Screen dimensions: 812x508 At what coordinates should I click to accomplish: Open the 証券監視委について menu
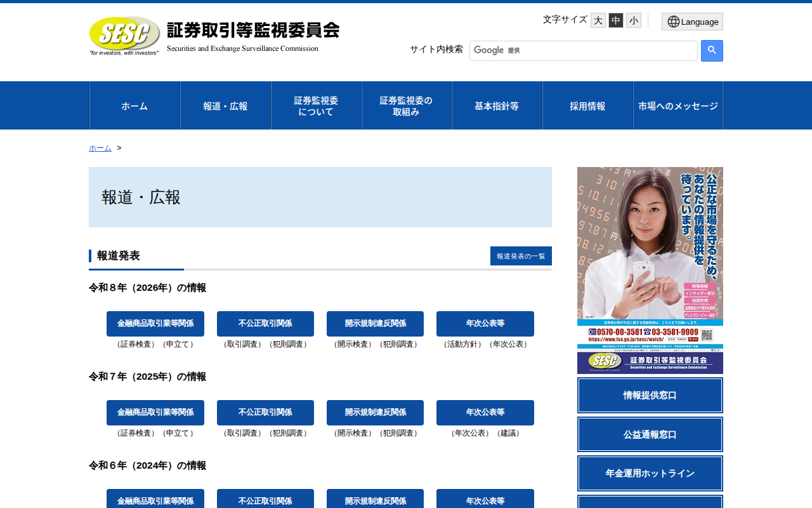click(x=316, y=105)
